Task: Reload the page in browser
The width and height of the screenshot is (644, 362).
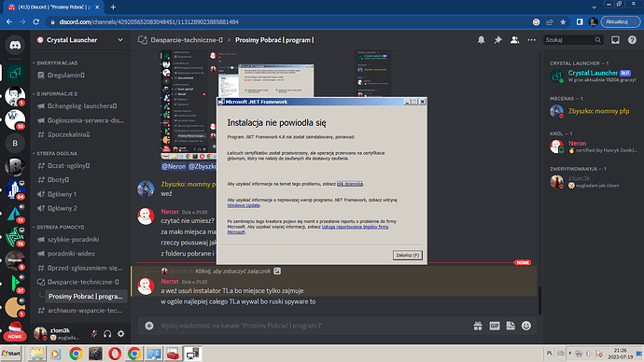Action: (x=36, y=21)
